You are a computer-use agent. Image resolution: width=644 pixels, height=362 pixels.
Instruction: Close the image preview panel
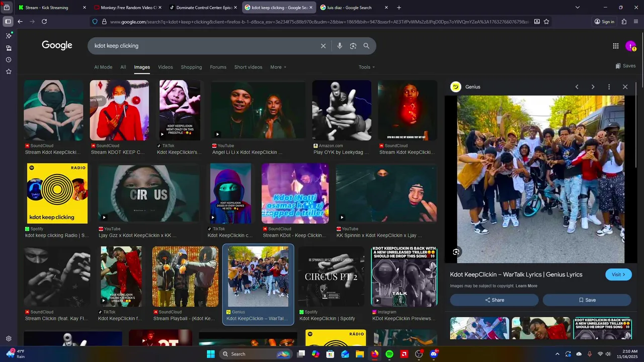625,87
